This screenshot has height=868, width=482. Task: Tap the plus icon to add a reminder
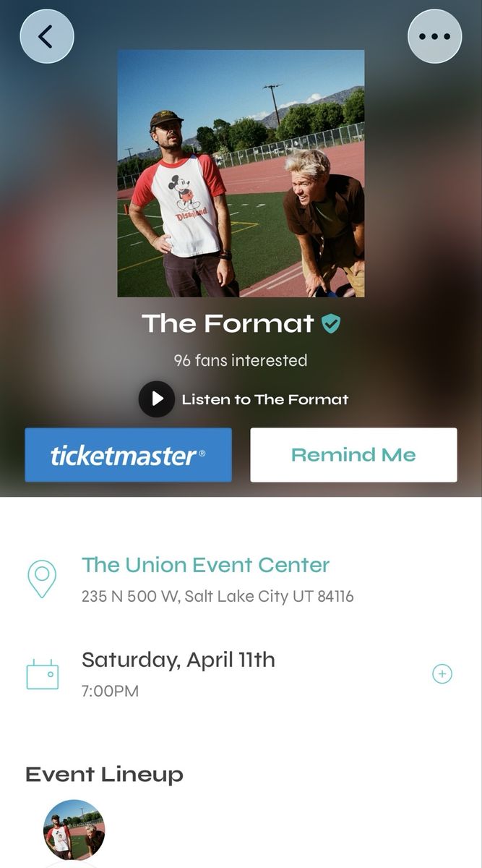tap(442, 673)
